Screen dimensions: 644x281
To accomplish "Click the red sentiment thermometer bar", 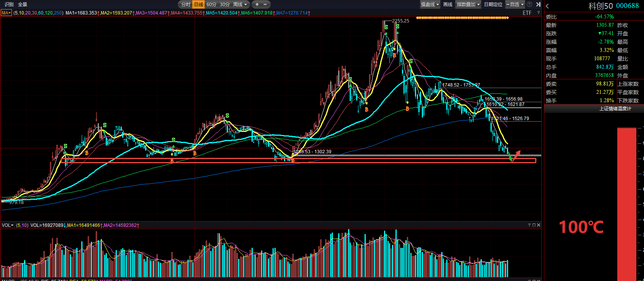I will [x=627, y=204].
